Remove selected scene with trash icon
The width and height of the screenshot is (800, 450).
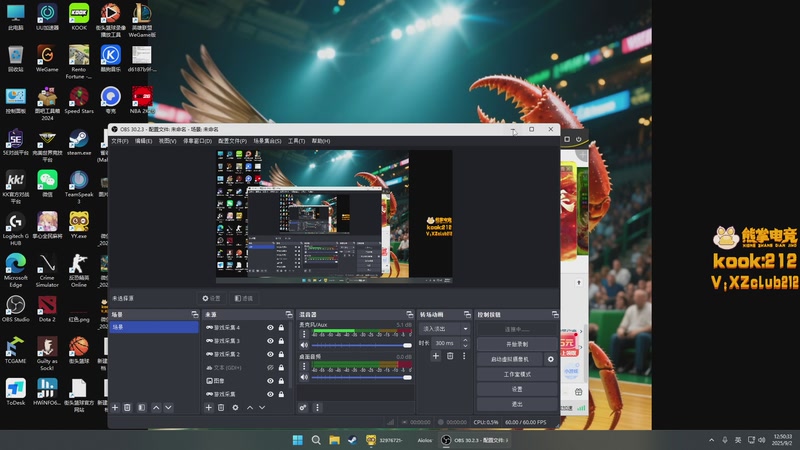point(128,408)
